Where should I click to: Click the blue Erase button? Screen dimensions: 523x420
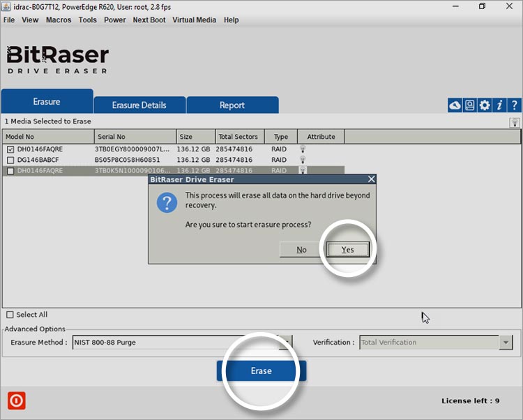[x=261, y=370]
